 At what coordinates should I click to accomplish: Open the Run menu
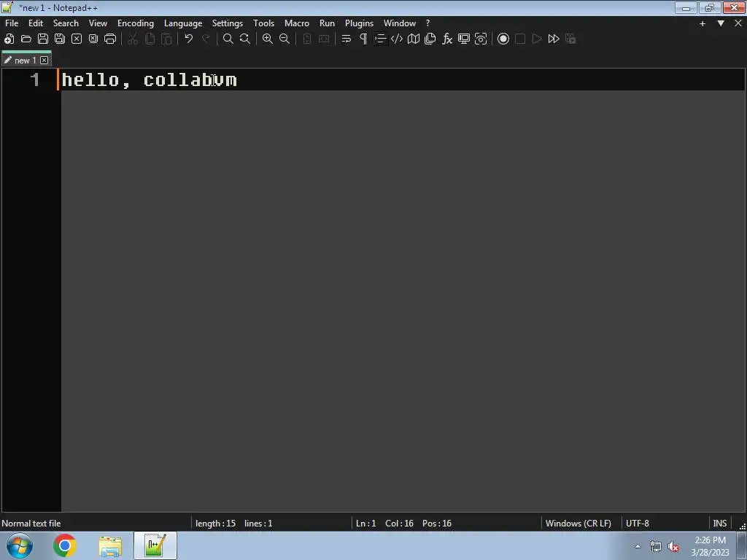point(327,23)
